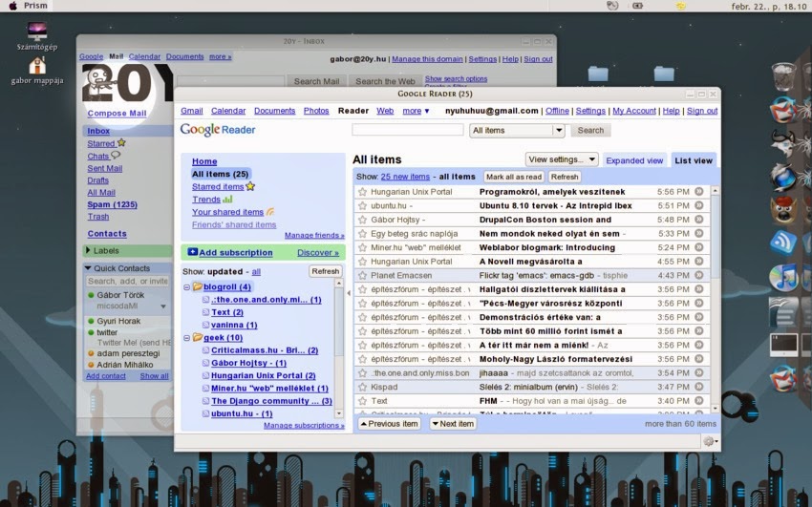812x507 pixels.
Task: Click the Add subscription plus icon
Action: tap(192, 252)
